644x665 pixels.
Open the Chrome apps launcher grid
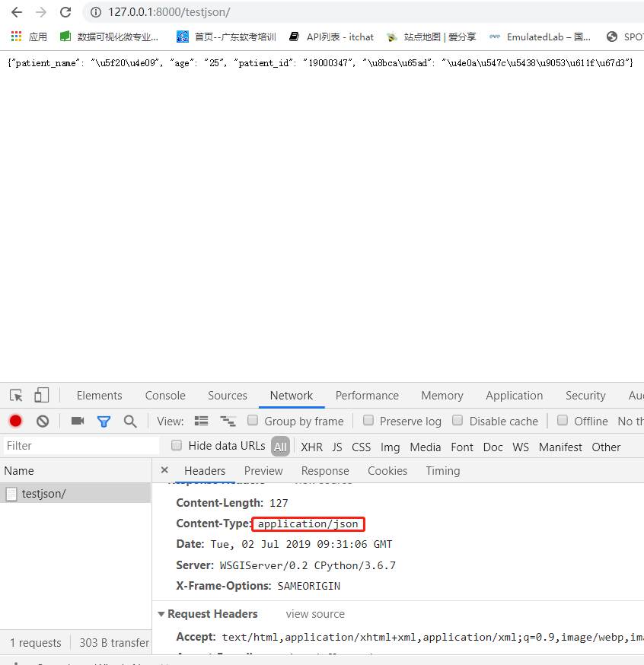click(15, 37)
